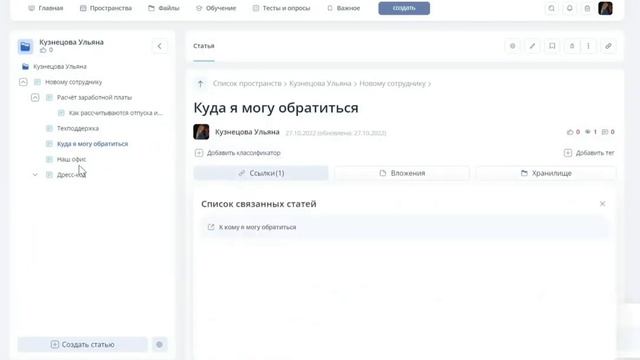Click the blue Создать button
This screenshot has height=360, width=640.
tap(404, 8)
